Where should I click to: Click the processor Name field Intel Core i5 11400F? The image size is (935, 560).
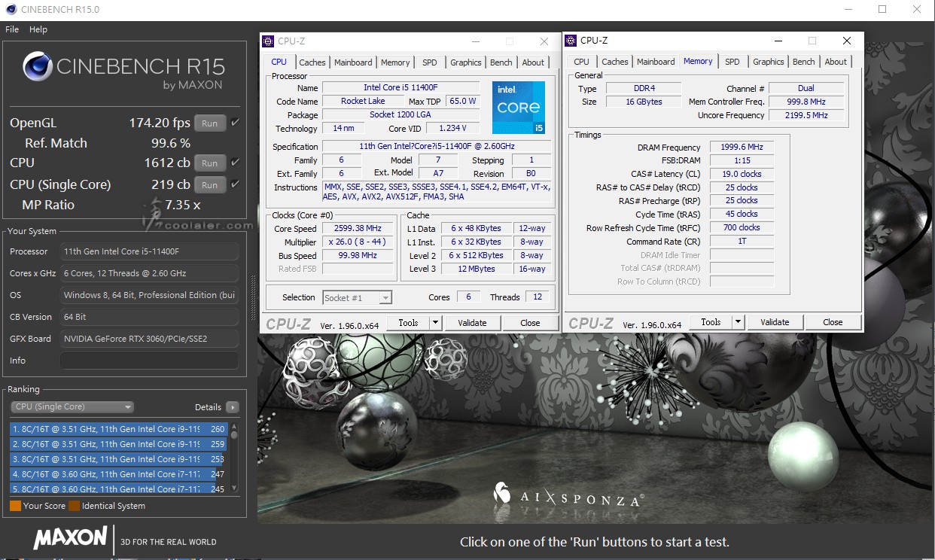click(401, 87)
